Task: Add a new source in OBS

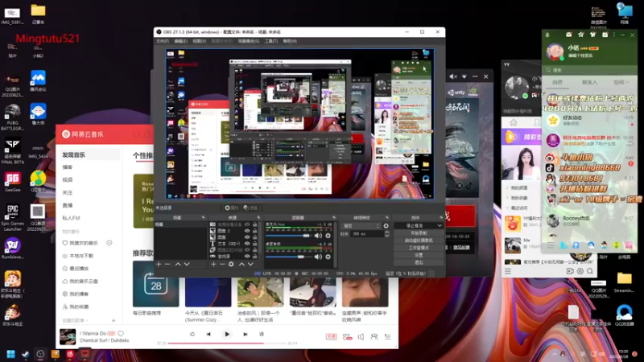Action: tap(213, 265)
